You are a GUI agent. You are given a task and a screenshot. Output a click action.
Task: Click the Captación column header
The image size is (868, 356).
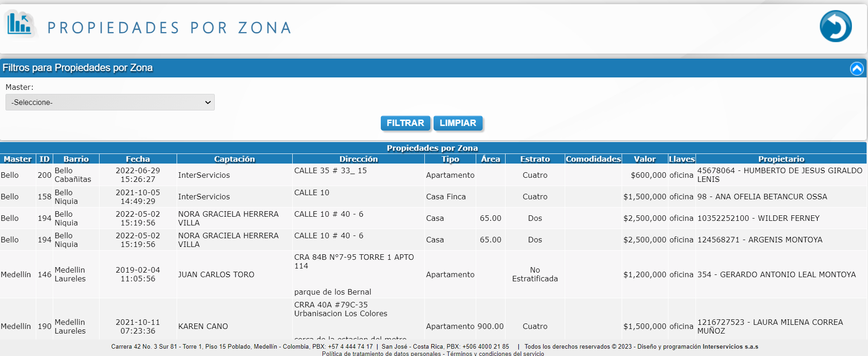tap(234, 159)
